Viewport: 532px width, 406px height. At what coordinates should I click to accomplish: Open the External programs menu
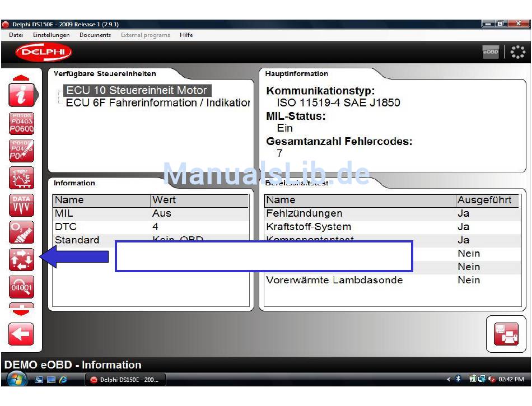(146, 35)
